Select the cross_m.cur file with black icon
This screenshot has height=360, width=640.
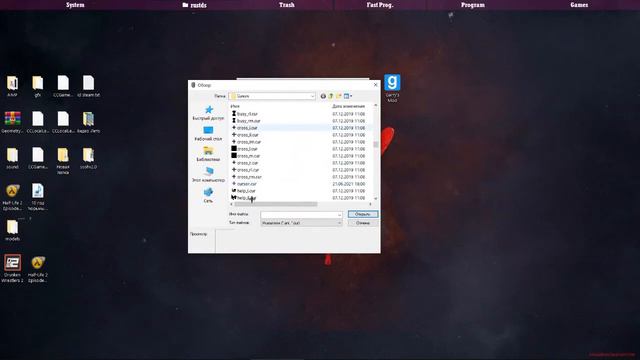246,156
